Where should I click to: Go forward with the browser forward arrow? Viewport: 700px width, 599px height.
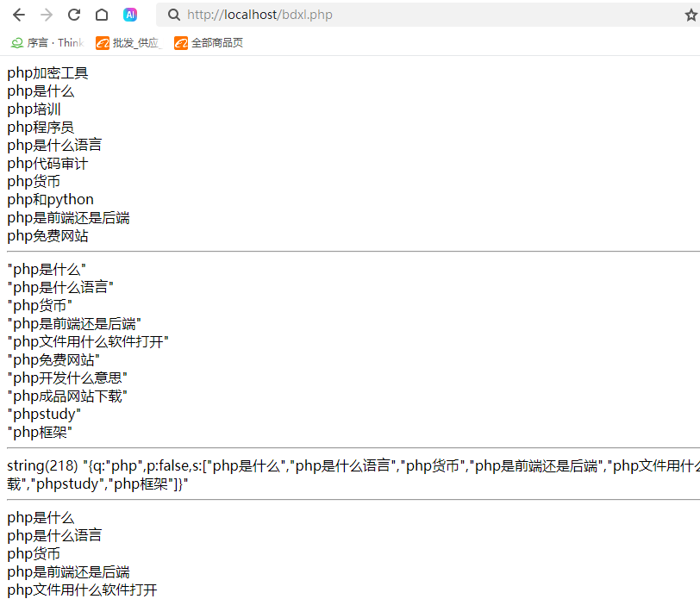(x=47, y=16)
